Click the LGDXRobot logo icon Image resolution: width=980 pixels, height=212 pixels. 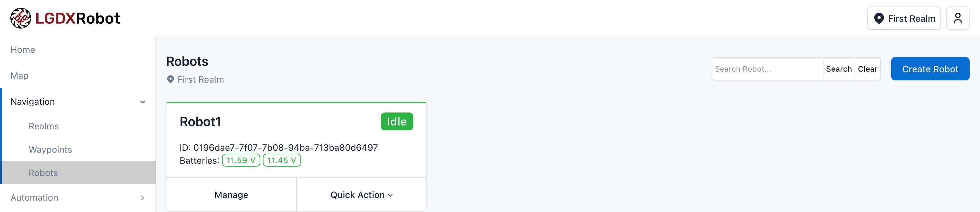coord(20,18)
